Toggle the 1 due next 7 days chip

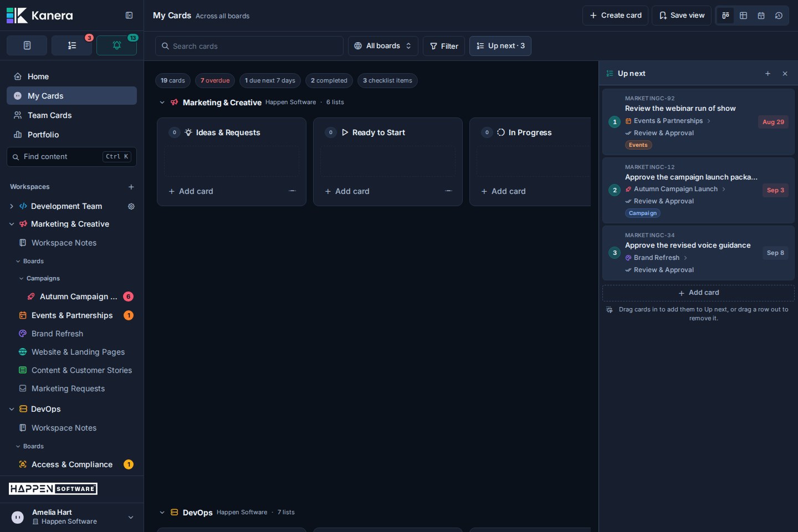point(270,80)
